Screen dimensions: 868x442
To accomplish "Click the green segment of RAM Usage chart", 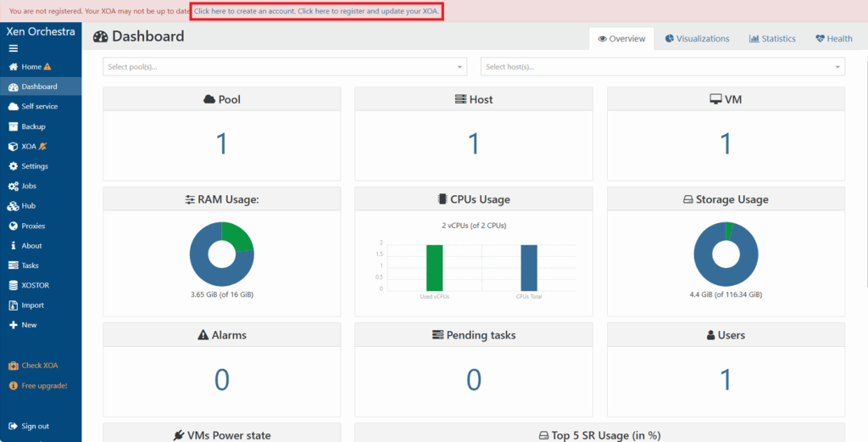I will point(238,236).
